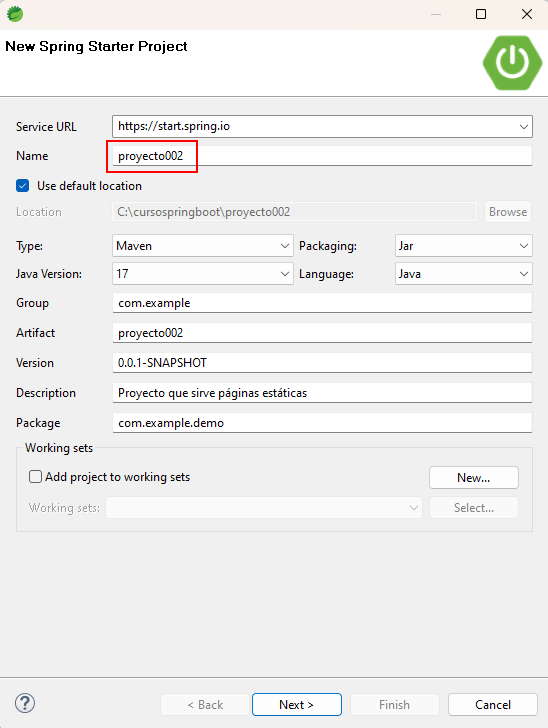Click the 'Java Version:' label
The width and height of the screenshot is (548, 728).
coord(49,274)
